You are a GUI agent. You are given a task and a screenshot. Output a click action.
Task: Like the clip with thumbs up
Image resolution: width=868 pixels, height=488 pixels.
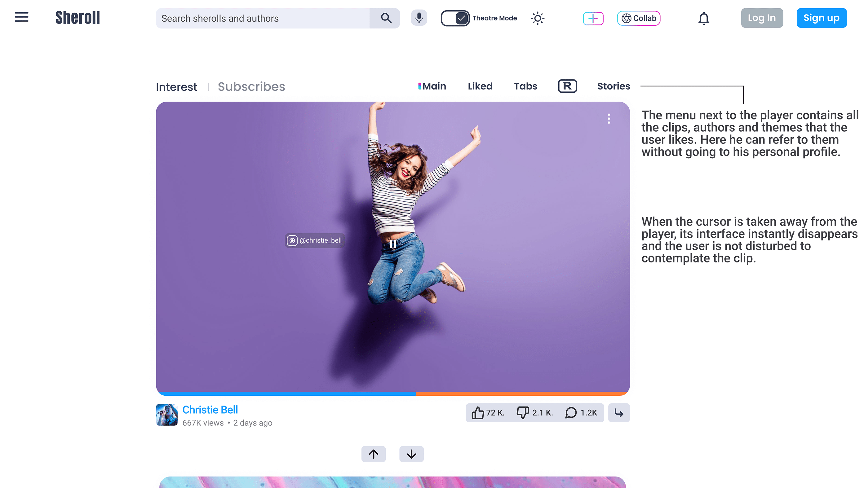(x=478, y=413)
